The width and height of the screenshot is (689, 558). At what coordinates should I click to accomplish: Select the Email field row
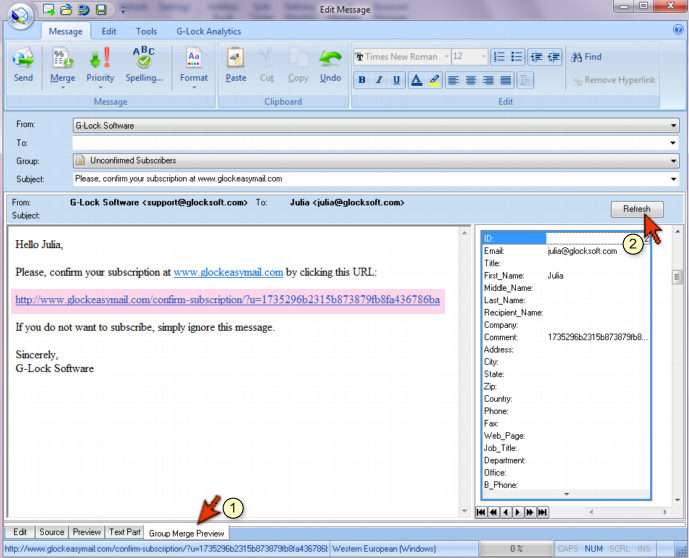tap(566, 251)
